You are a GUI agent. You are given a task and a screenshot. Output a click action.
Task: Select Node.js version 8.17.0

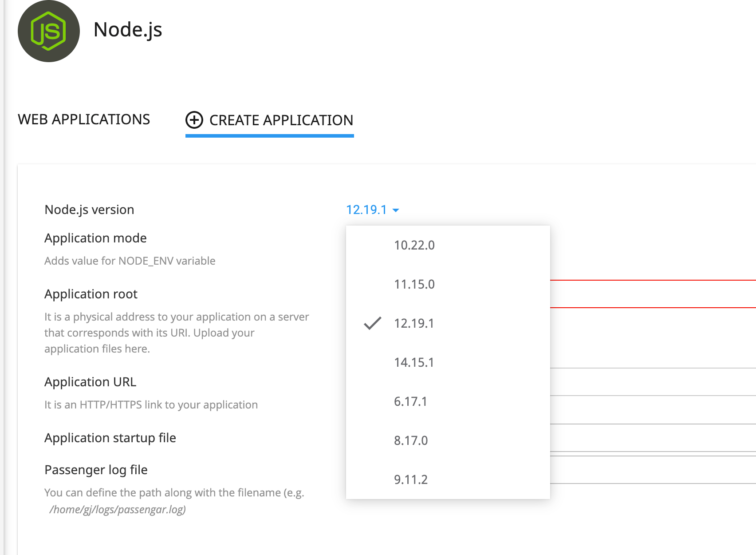point(448,440)
